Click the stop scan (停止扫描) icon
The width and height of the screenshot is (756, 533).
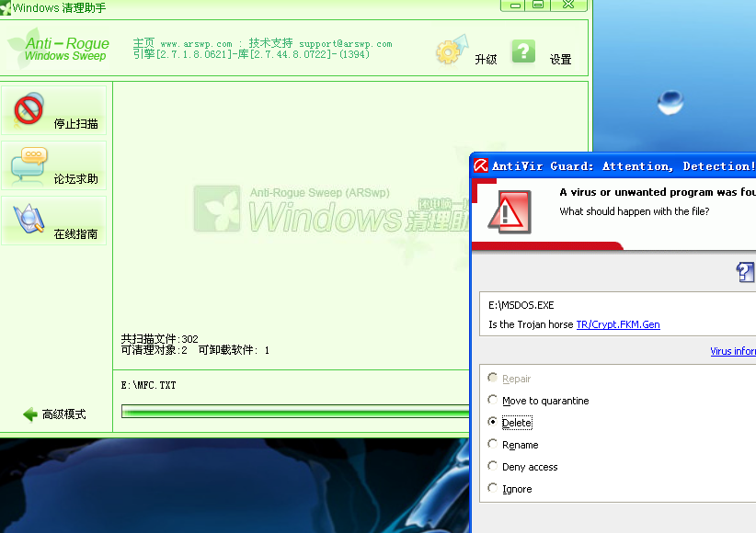29,108
